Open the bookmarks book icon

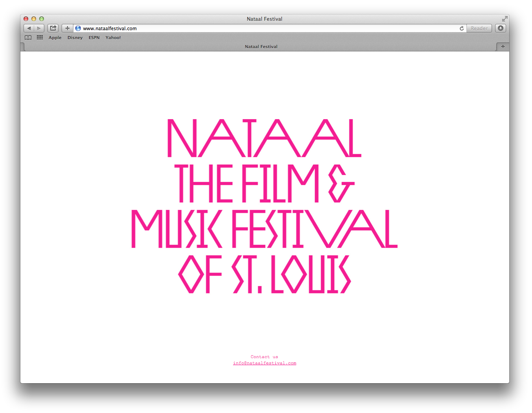tap(28, 38)
